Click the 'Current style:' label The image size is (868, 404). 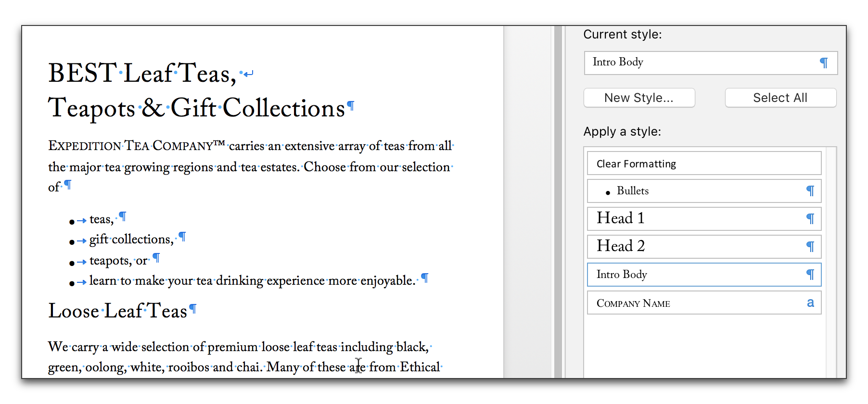point(623,34)
